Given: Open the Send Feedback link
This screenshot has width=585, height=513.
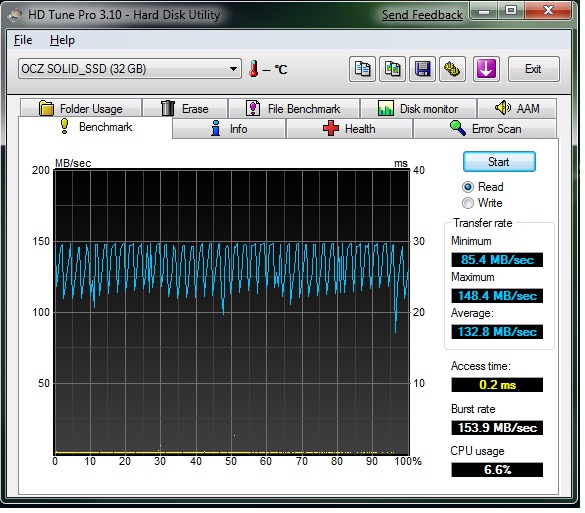Looking at the screenshot, I should 422,15.
